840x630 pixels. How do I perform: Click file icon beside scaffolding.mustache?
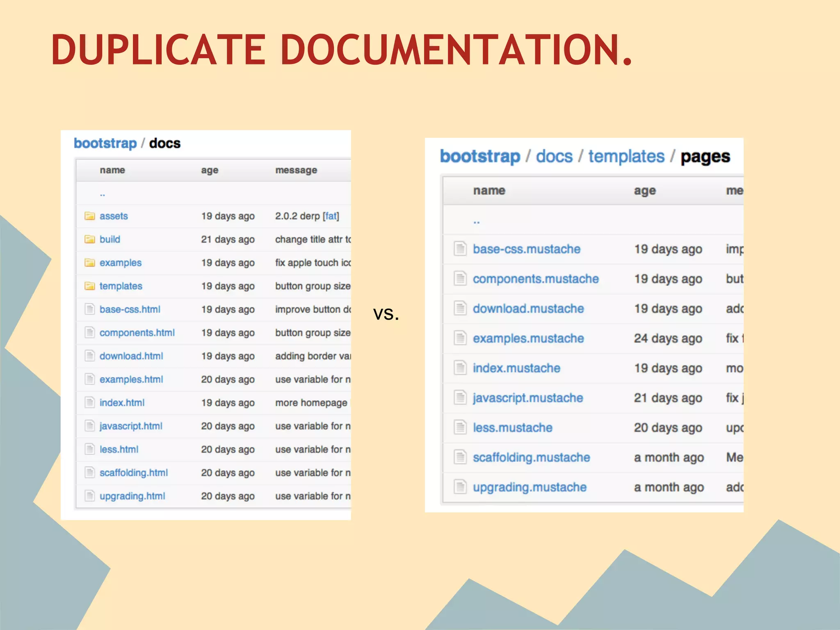coord(460,457)
